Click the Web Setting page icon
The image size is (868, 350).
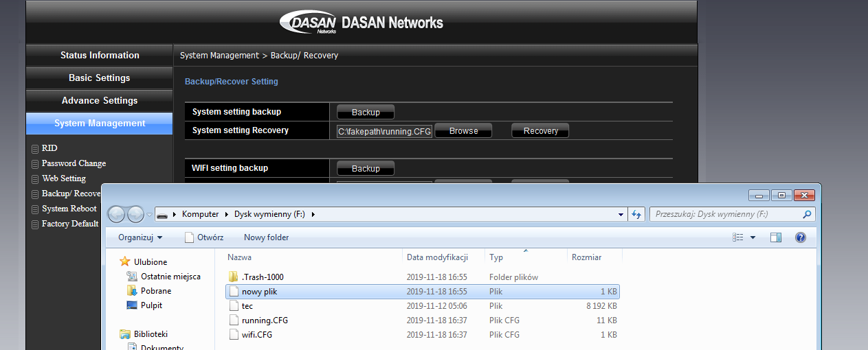[35, 178]
